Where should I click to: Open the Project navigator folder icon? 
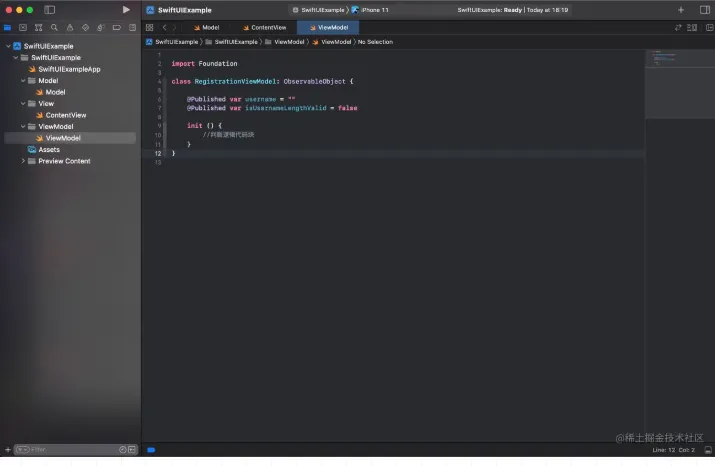click(x=7, y=28)
